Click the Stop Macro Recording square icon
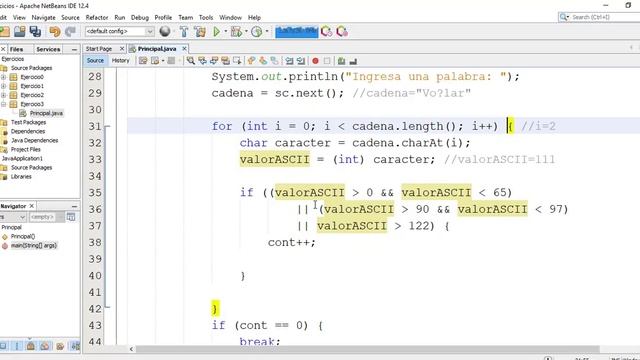 tap(327, 61)
